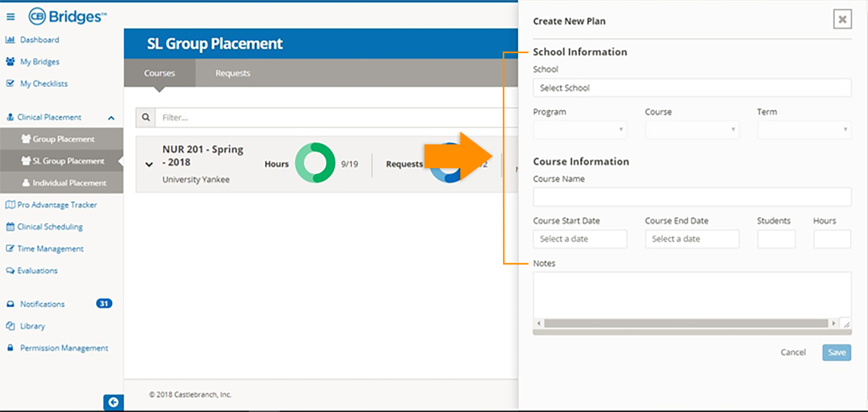This screenshot has width=868, height=412.
Task: Open Group Placement menu item
Action: (x=61, y=139)
